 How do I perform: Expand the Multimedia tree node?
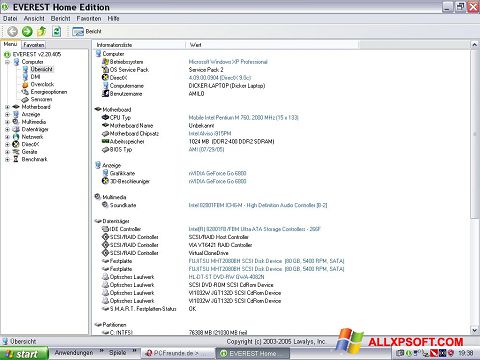tap(7, 122)
